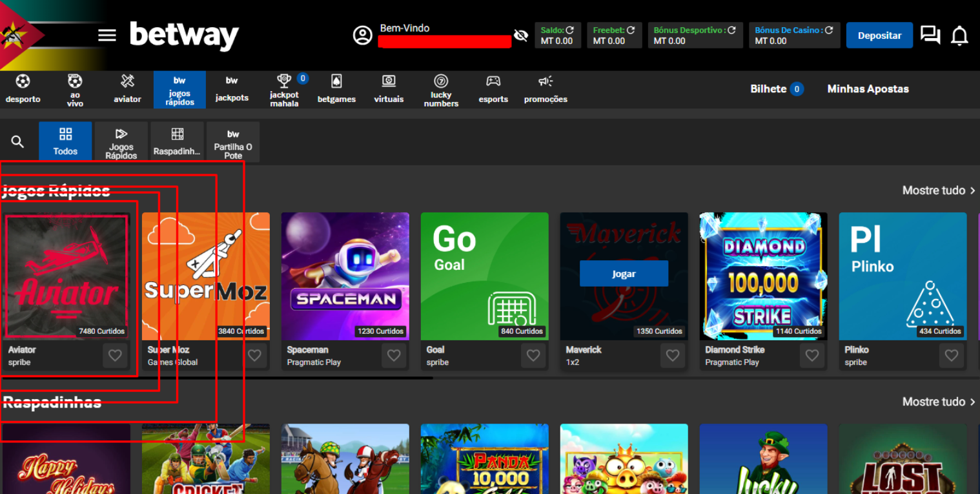Click Jogar on the Maverick game

[624, 274]
